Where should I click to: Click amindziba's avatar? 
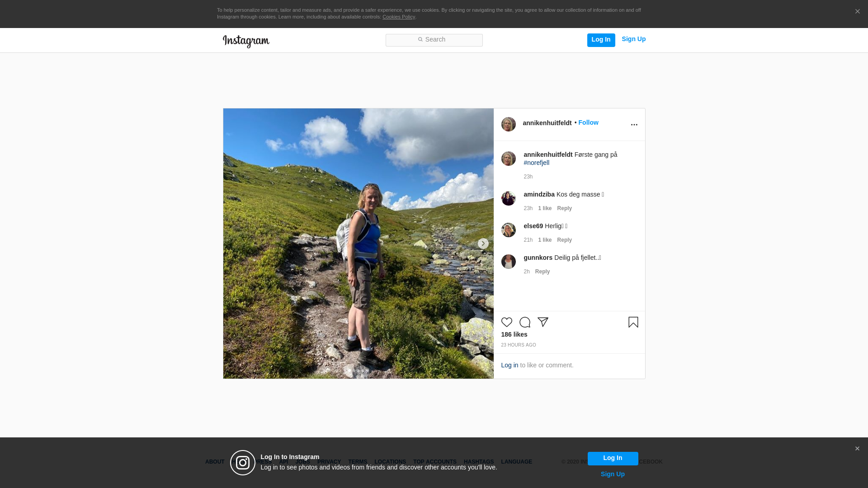point(508,198)
